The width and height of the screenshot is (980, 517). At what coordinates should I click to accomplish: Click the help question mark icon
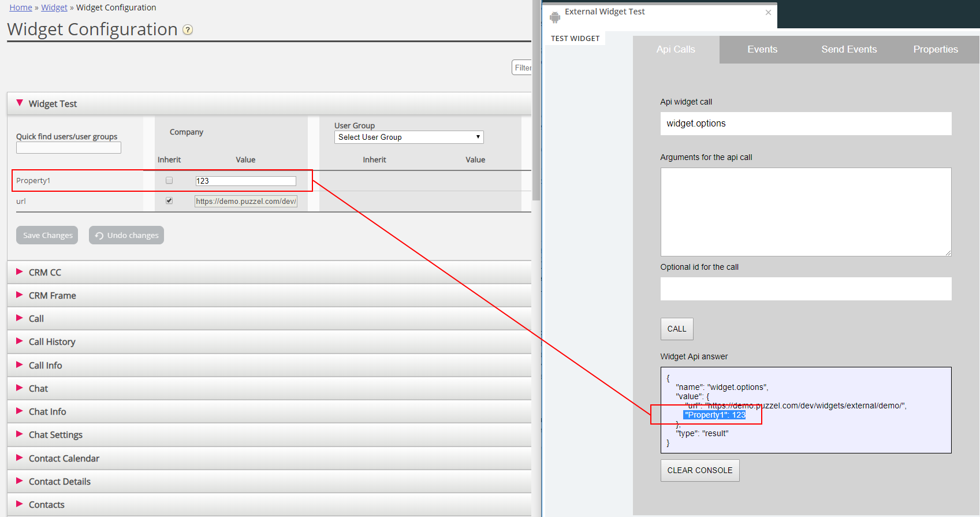188,30
